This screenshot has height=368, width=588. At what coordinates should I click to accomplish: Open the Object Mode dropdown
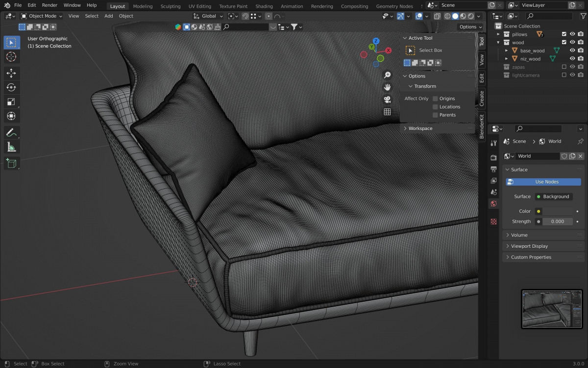click(42, 16)
